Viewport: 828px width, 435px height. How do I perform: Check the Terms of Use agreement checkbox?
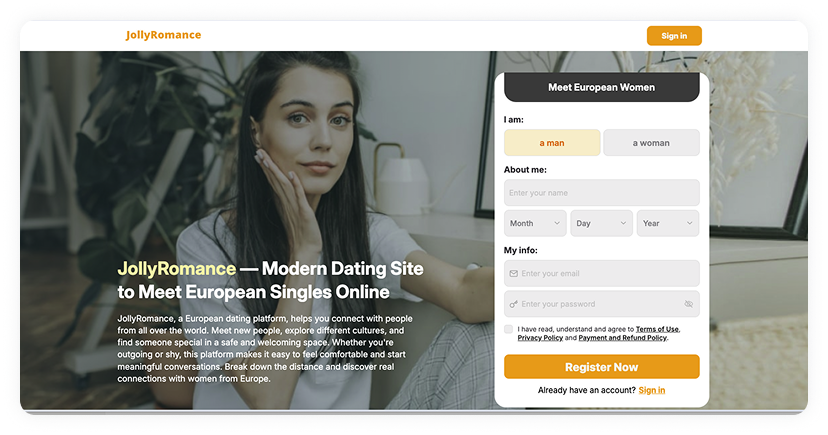(x=509, y=329)
